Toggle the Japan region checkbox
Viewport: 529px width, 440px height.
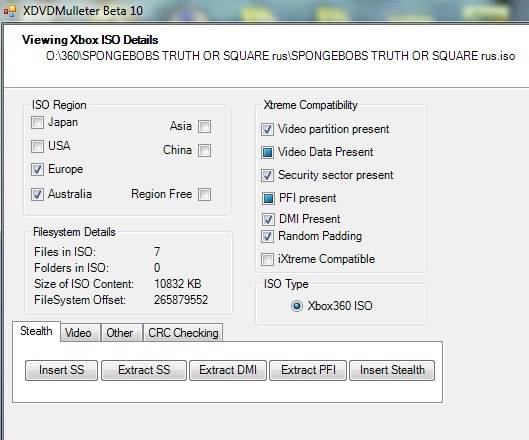click(x=37, y=122)
